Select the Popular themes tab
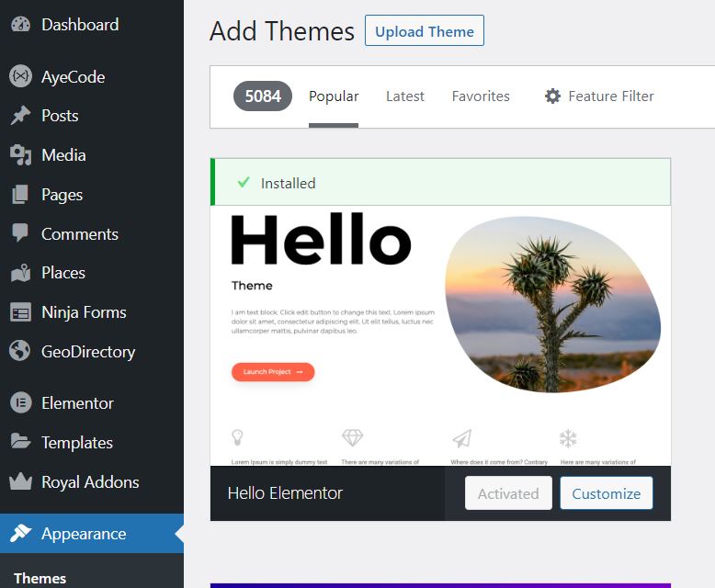 coord(334,96)
